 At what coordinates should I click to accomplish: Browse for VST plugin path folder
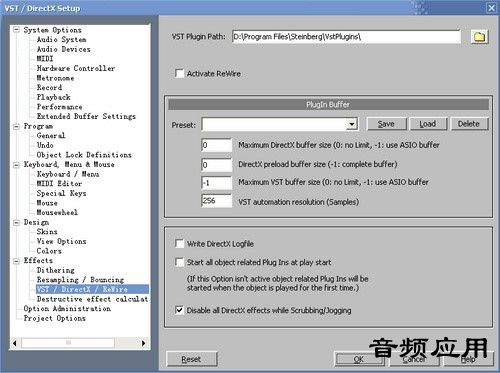[480, 36]
